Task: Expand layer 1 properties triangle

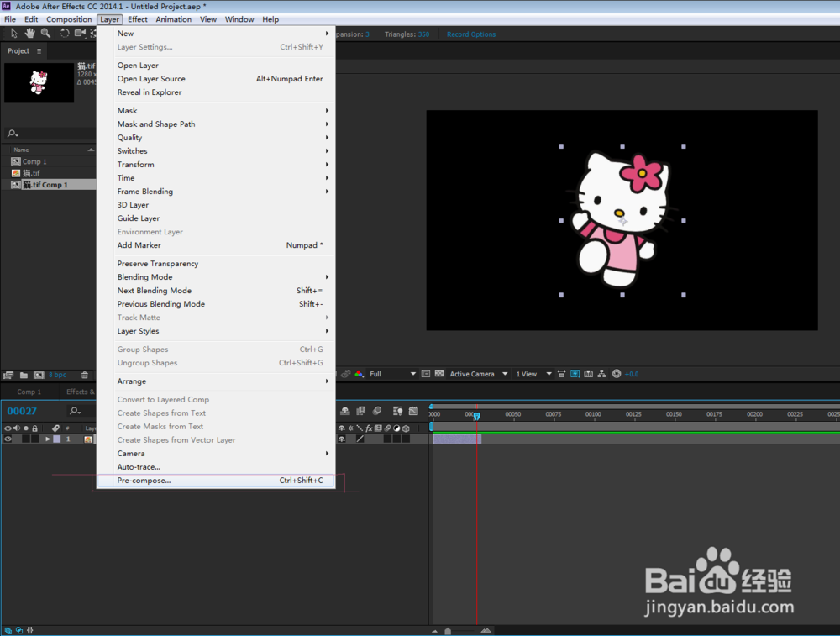Action: point(48,439)
